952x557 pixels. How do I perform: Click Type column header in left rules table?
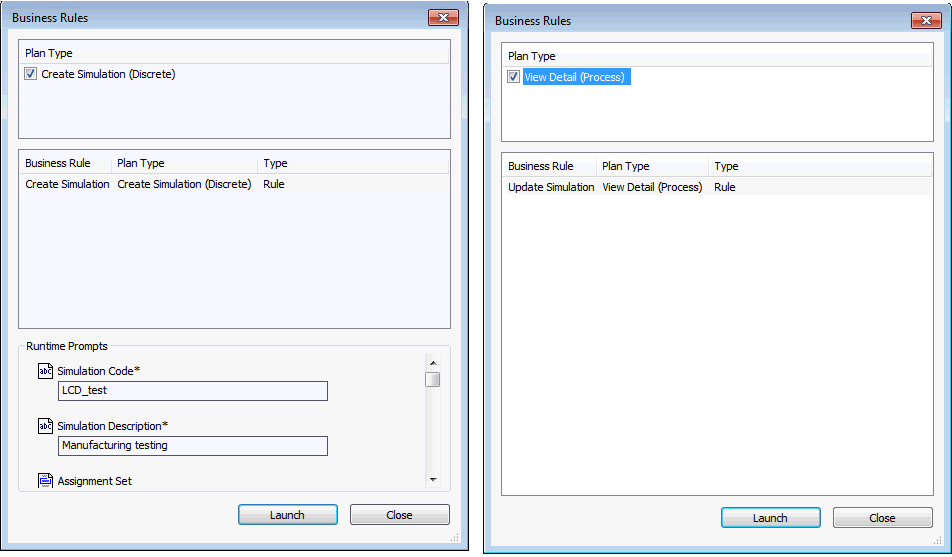(x=353, y=163)
